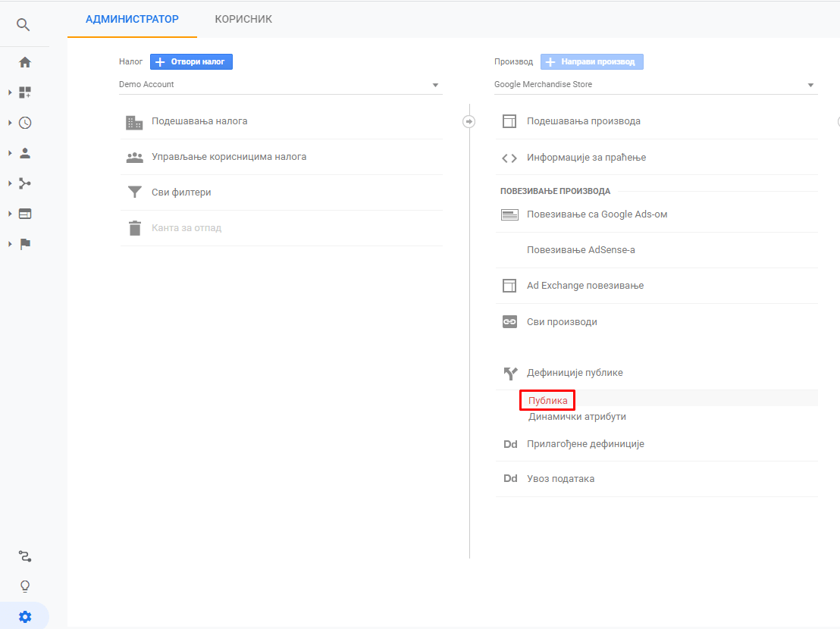
Task: Open the Customization dashboard icon
Action: click(x=25, y=92)
